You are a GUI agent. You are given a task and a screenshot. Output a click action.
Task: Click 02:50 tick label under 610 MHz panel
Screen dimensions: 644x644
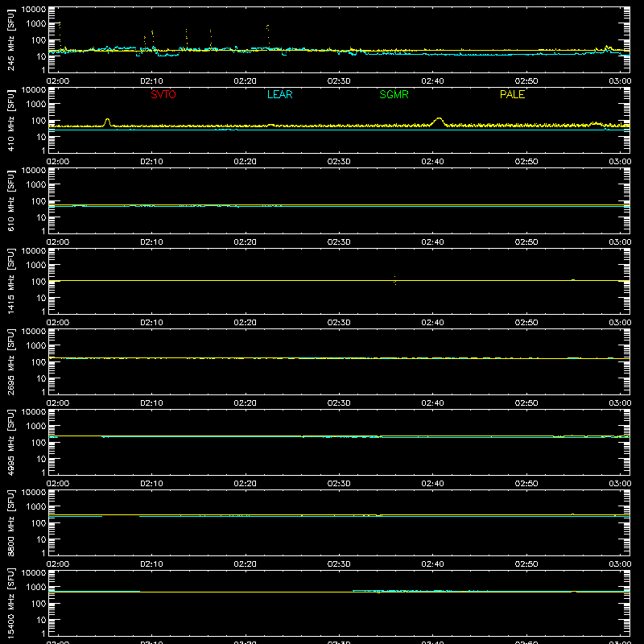tap(526, 242)
